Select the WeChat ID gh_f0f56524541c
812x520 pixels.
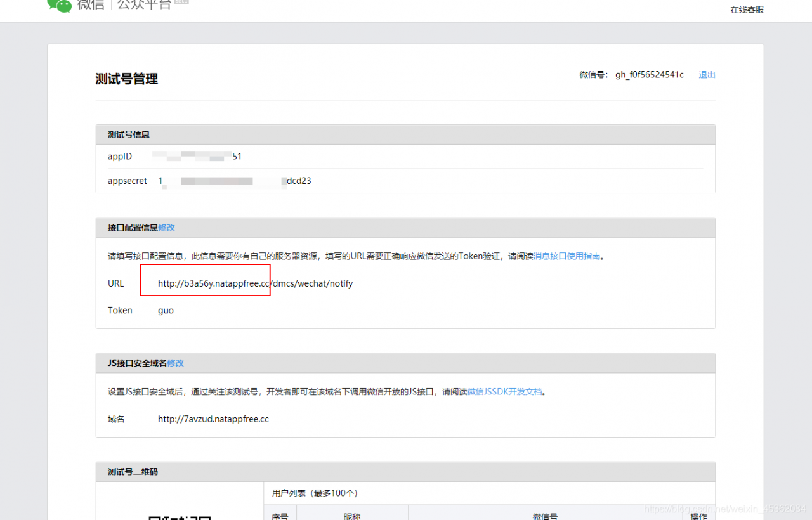[x=650, y=75]
